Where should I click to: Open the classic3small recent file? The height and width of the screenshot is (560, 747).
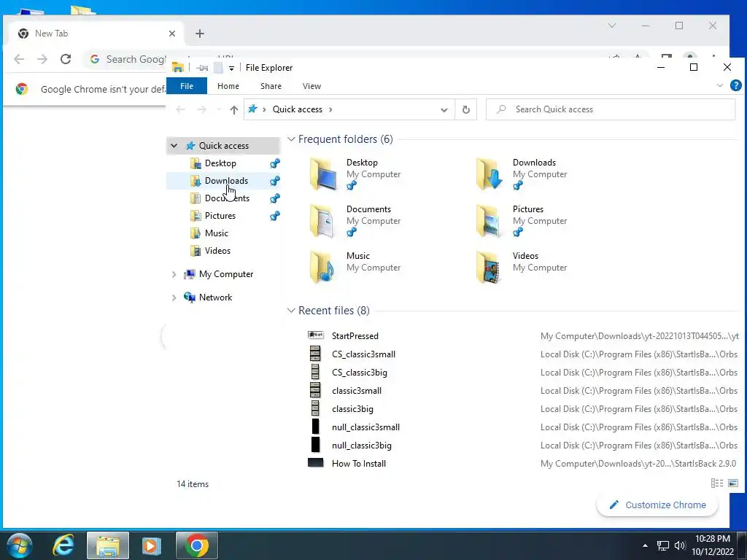pos(356,391)
